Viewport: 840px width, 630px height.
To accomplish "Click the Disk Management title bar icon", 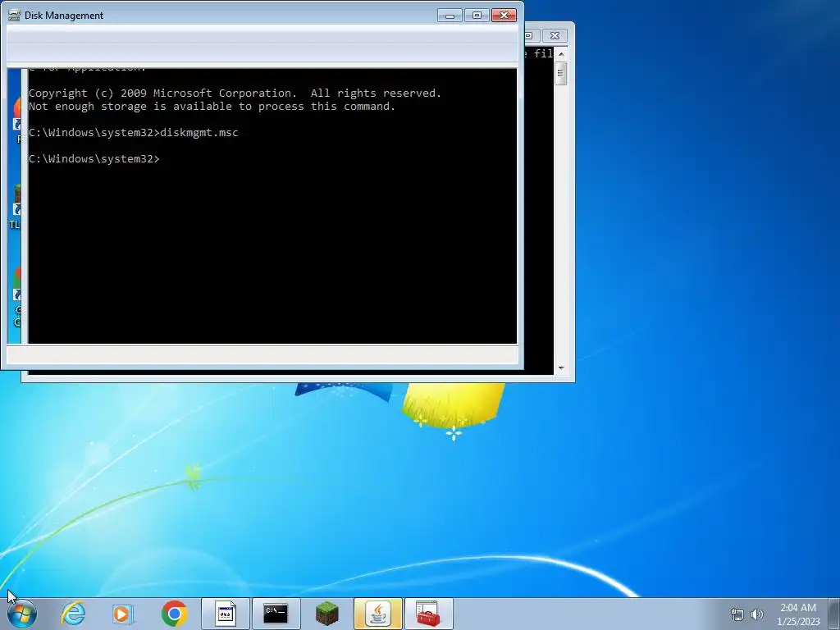I will coord(15,15).
